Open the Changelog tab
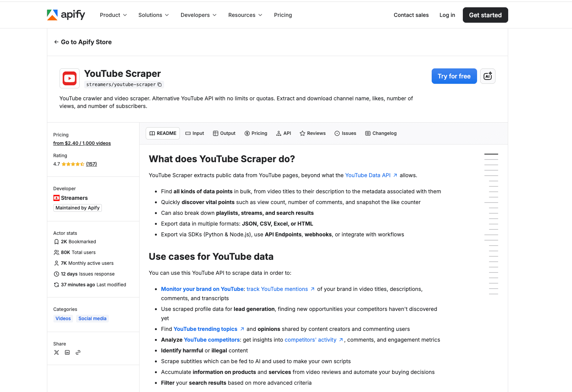572x392 pixels. coord(381,133)
